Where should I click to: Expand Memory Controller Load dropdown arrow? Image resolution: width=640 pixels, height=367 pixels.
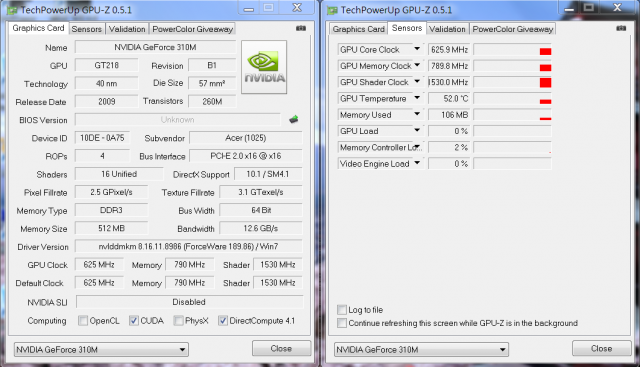[417, 147]
